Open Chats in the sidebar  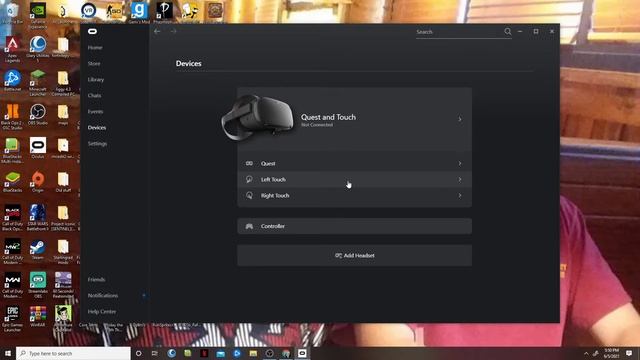[94, 96]
